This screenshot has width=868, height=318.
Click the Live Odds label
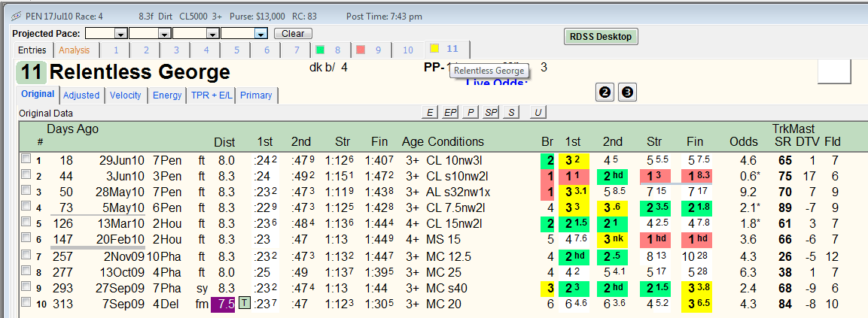[497, 83]
